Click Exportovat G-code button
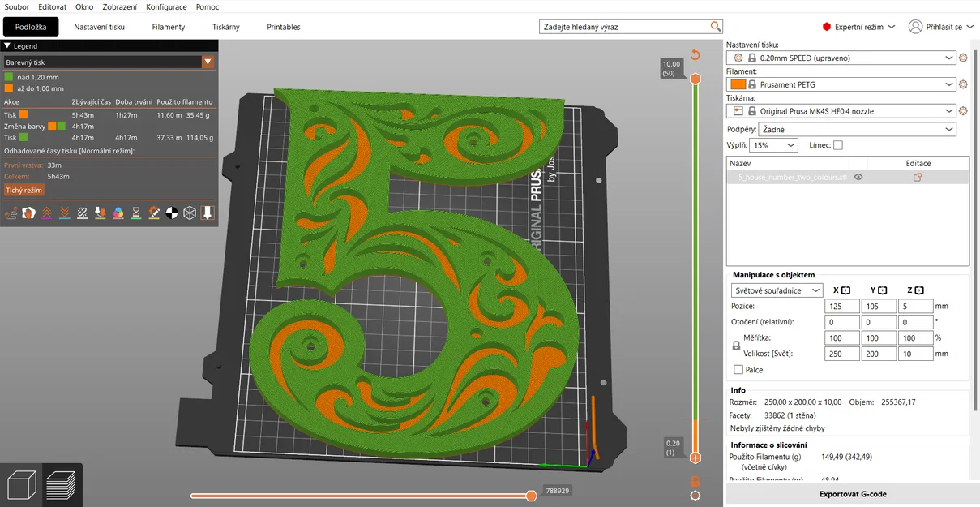Screen dimensions: 980x507 pos(851,494)
